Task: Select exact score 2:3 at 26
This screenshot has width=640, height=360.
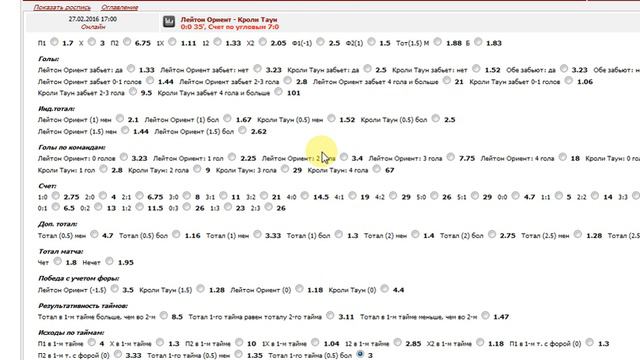Action: [x=268, y=207]
